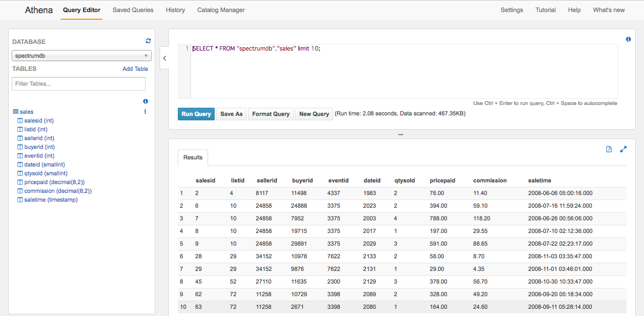Select eventid (int) column
The image size is (644, 316).
[x=40, y=156]
